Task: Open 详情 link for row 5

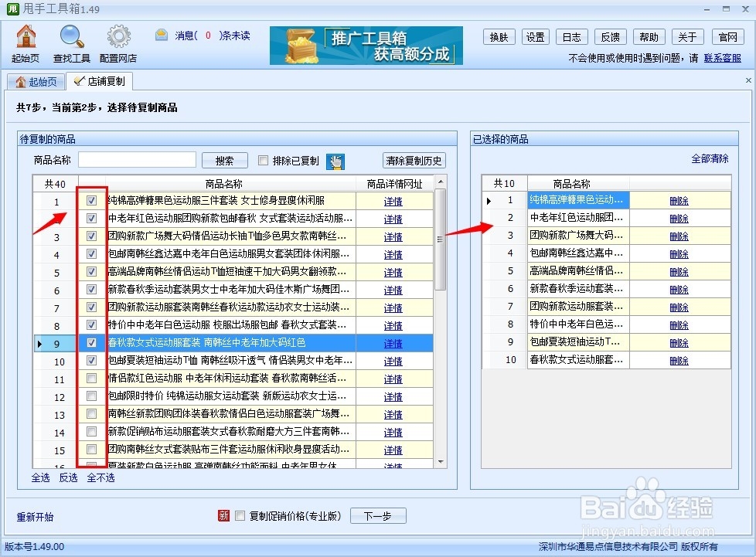Action: point(393,273)
